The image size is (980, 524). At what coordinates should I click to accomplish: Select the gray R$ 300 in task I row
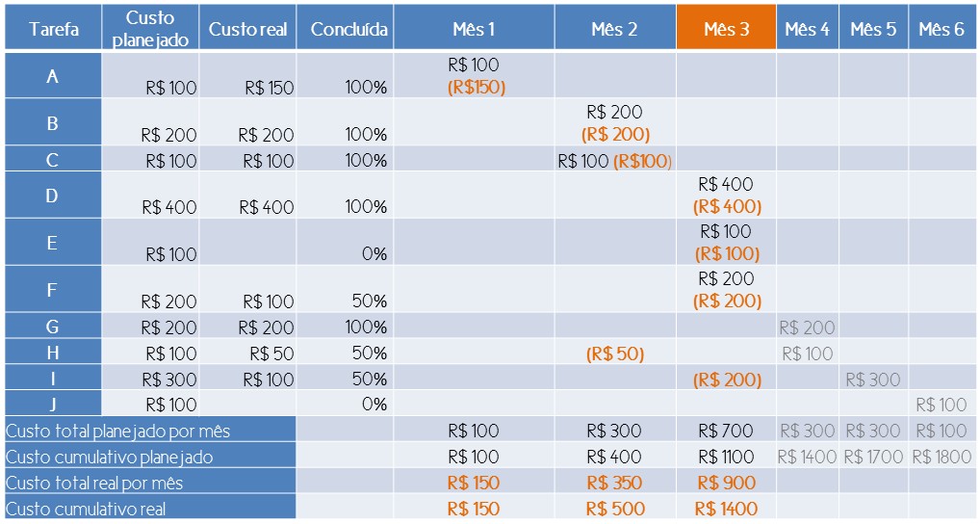872,380
